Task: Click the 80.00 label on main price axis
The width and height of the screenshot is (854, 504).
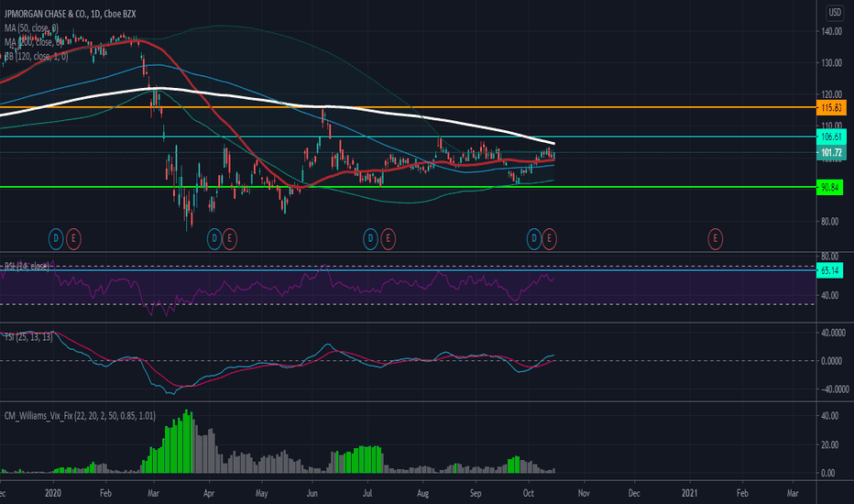Action: (830, 222)
